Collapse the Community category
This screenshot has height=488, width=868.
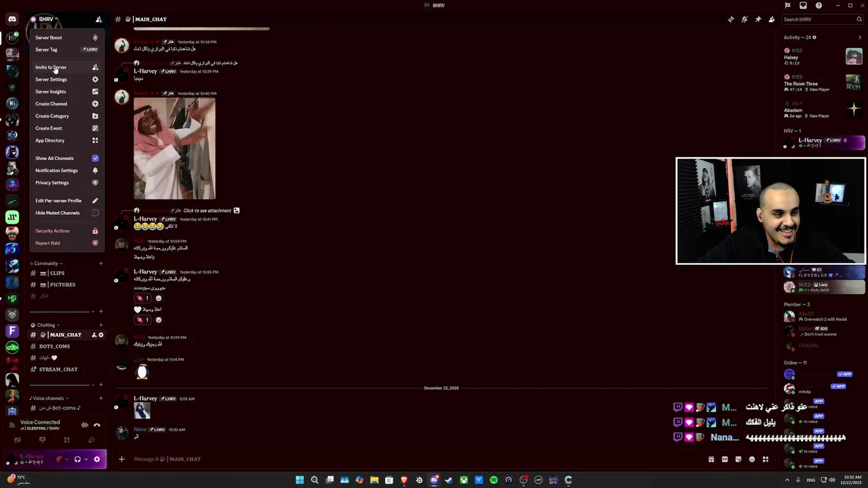[46, 263]
